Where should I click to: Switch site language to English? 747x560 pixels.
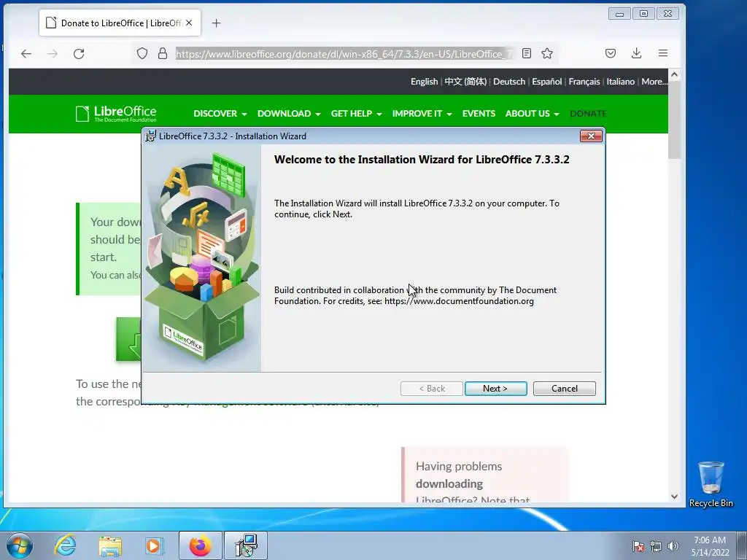coord(424,82)
